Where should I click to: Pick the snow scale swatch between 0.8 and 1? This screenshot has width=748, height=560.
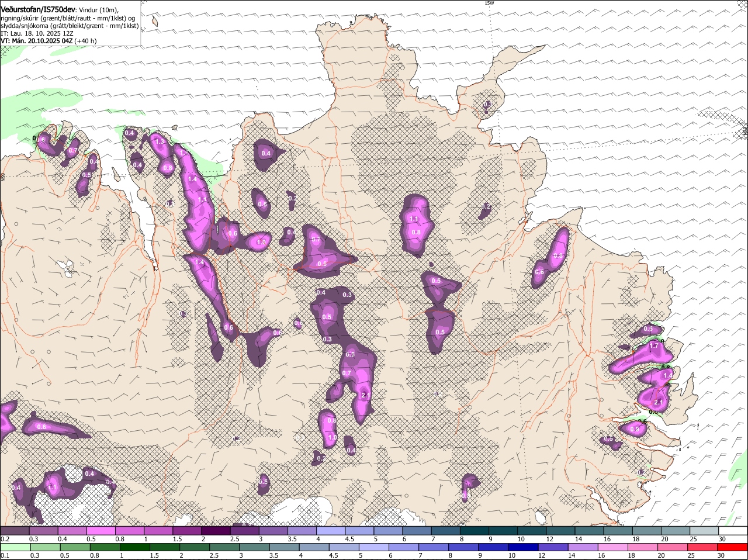pos(130,531)
